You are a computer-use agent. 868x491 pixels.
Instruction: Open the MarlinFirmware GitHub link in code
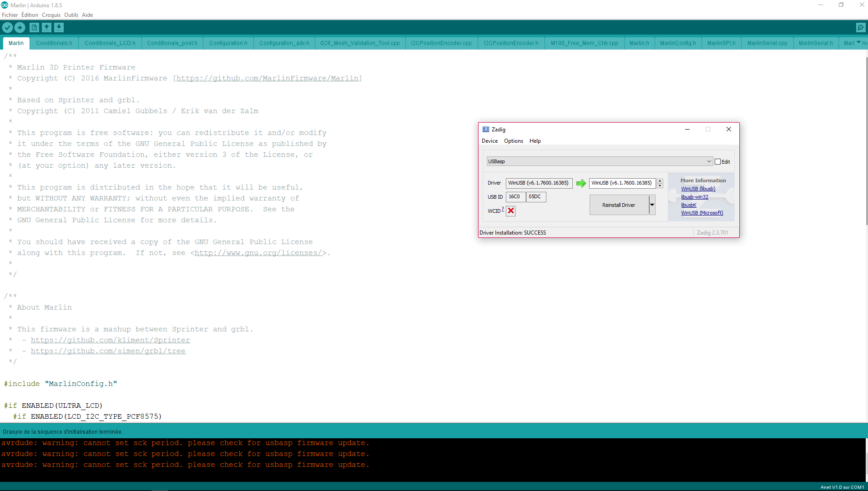267,78
